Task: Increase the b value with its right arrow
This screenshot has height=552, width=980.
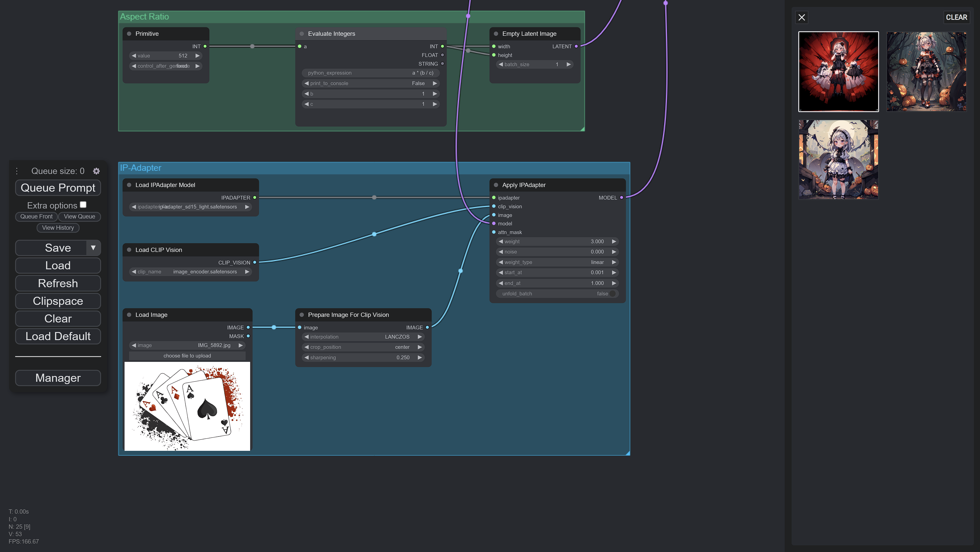Action: pos(435,94)
